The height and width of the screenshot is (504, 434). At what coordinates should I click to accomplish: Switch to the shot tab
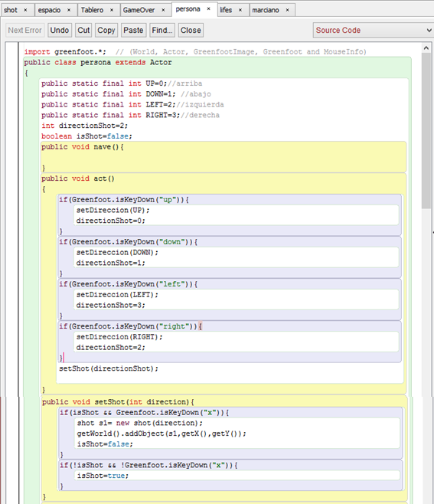tap(11, 10)
